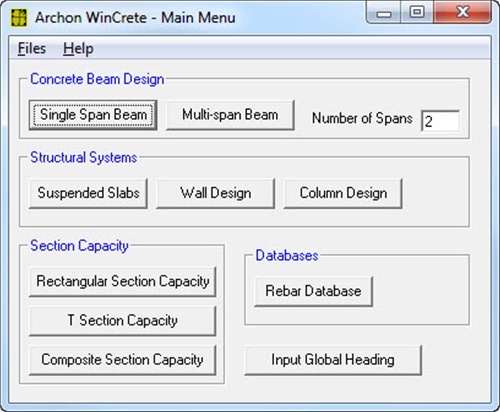Image resolution: width=500 pixels, height=412 pixels.
Task: Open the Help menu
Action: click(x=78, y=49)
